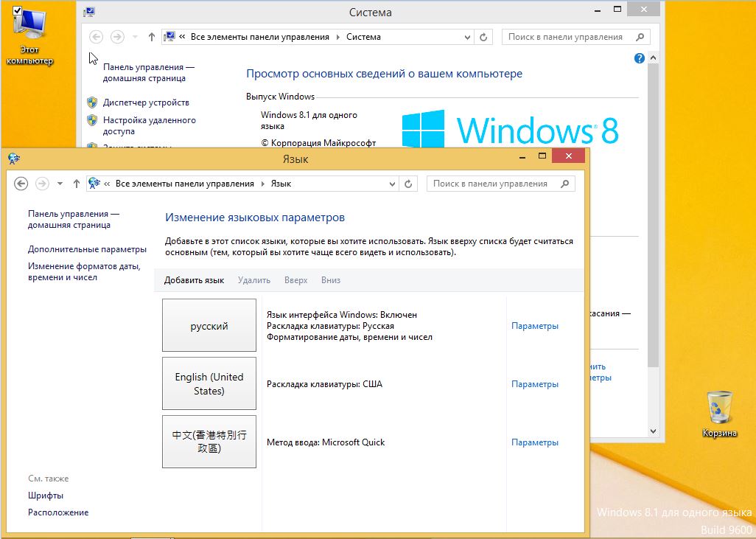
Task: Expand address history dropdown in Система window
Action: 468,37
